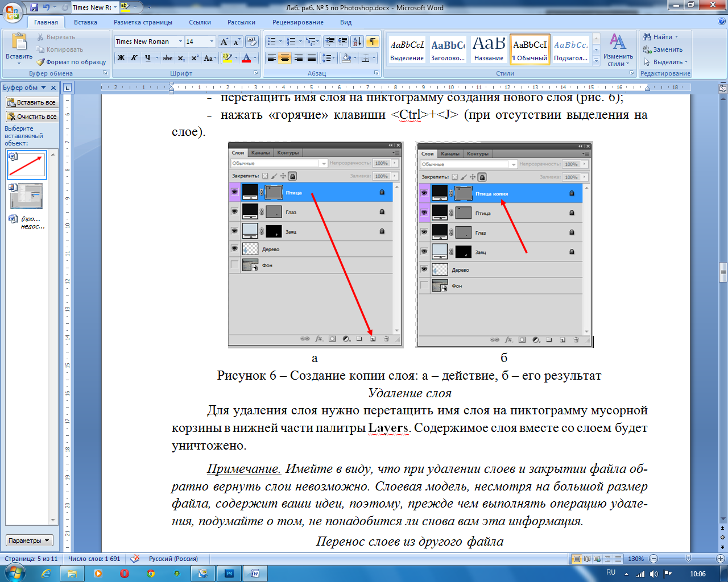Screen dimensions: 728x582
Task: Click shading paint bucket icon
Action: click(347, 58)
